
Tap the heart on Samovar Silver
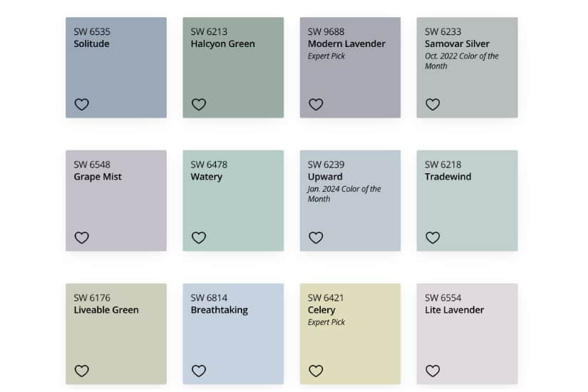(433, 105)
